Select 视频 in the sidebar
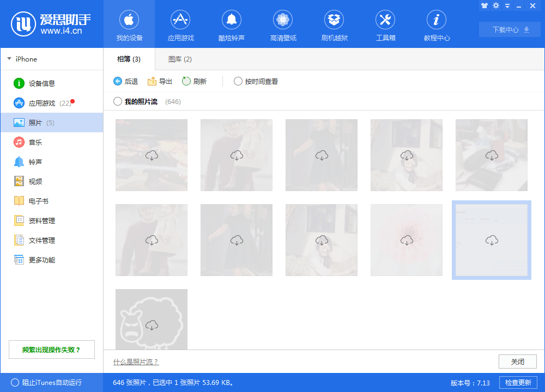545x392 pixels. pyautogui.click(x=52, y=181)
